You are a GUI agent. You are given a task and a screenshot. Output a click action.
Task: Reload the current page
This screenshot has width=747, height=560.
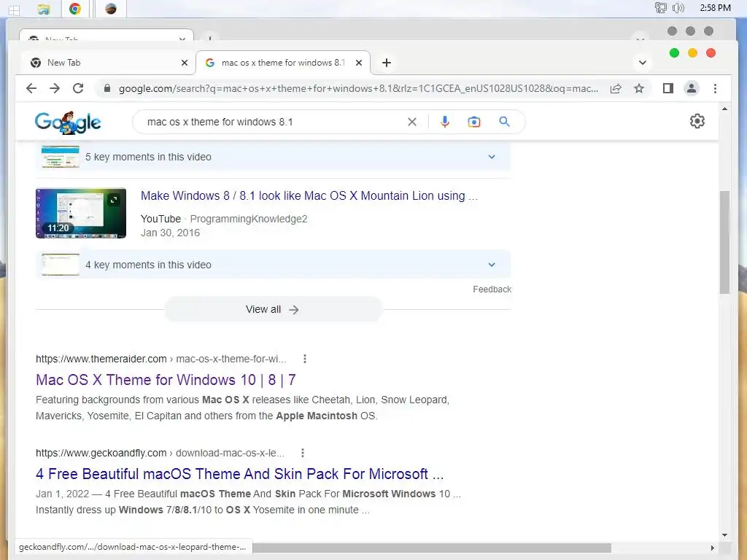78,88
